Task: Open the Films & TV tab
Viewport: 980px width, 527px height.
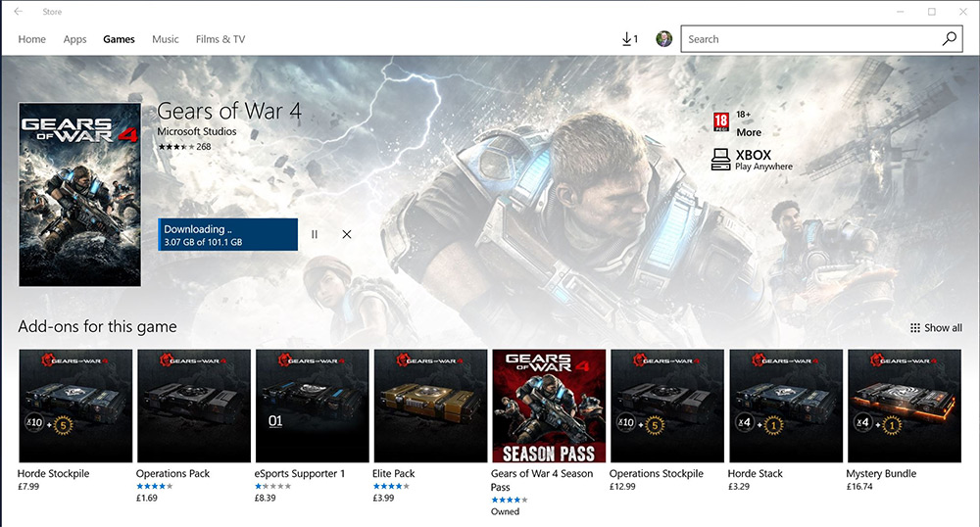Action: tap(220, 39)
